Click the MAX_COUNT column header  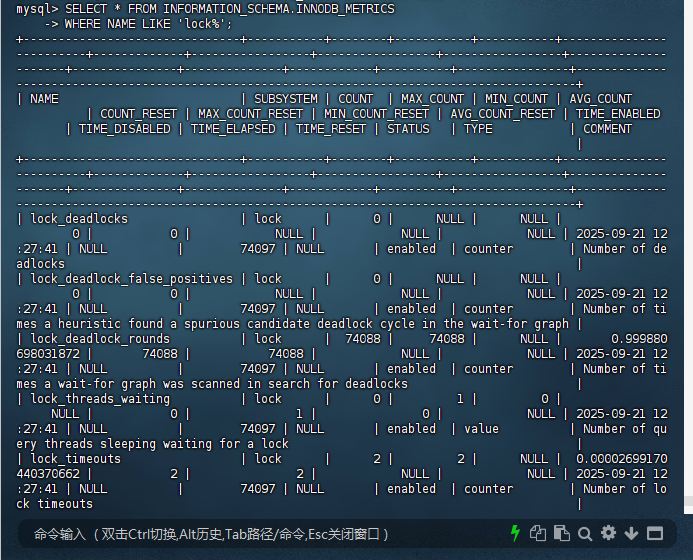click(432, 99)
